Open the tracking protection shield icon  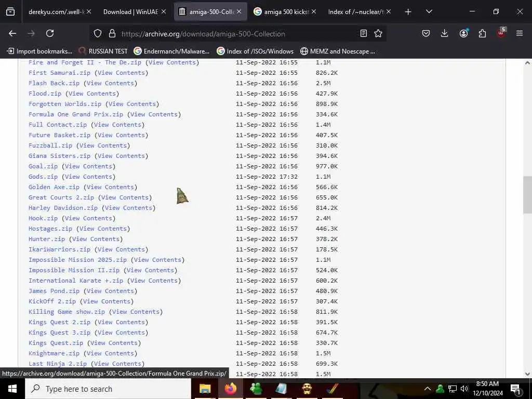tap(98, 33)
